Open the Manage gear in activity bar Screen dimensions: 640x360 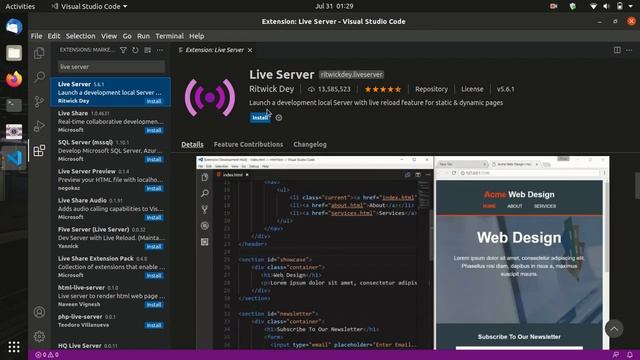point(39,336)
